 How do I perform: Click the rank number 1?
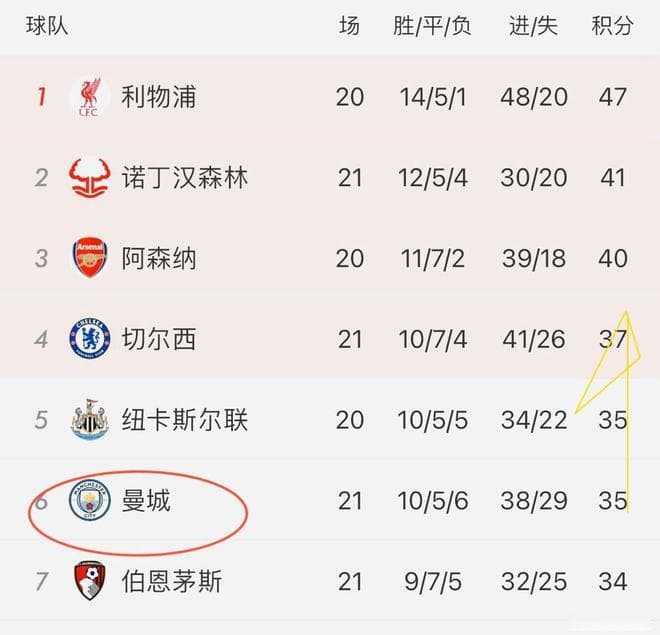click(x=41, y=97)
